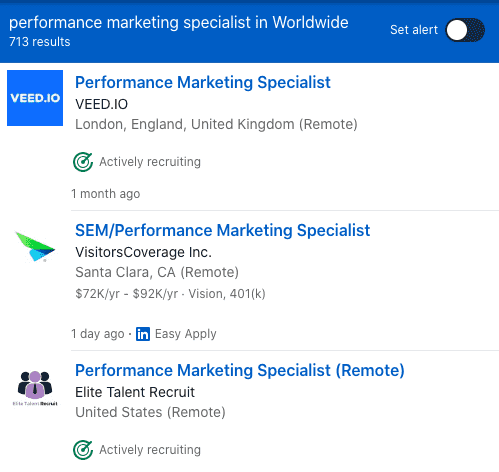Screen dimensions: 499x472
Task: Click Elite Talent Recruit's Actively recruiting target icon
Action: click(x=83, y=450)
